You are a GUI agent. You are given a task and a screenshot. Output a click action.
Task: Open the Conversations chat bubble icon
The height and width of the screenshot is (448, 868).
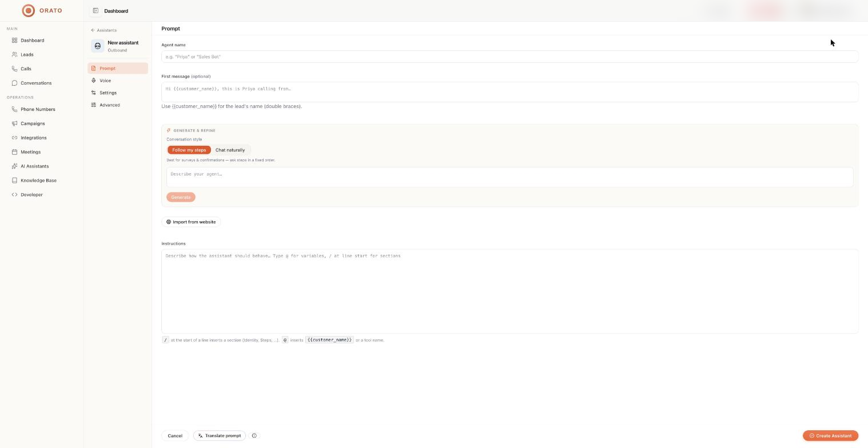[x=14, y=83]
